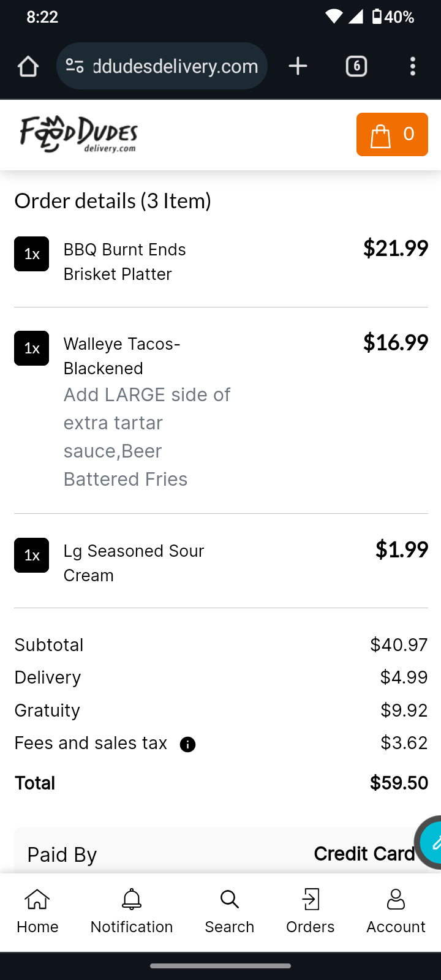Viewport: 441px width, 980px height.
Task: Tap the Order details heading
Action: click(x=113, y=201)
